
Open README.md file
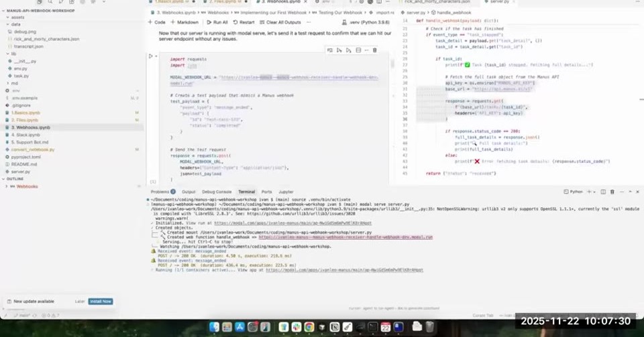pos(24,164)
